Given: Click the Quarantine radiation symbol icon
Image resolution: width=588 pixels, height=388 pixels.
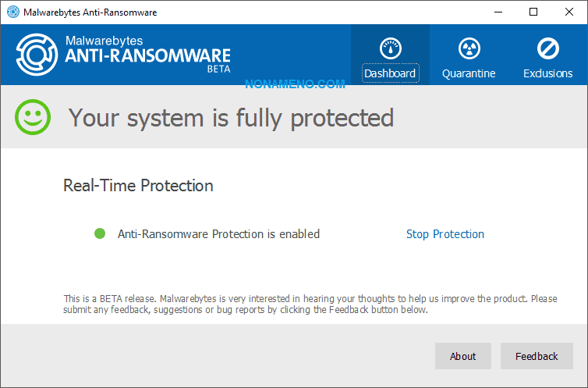Looking at the screenshot, I should [468, 48].
